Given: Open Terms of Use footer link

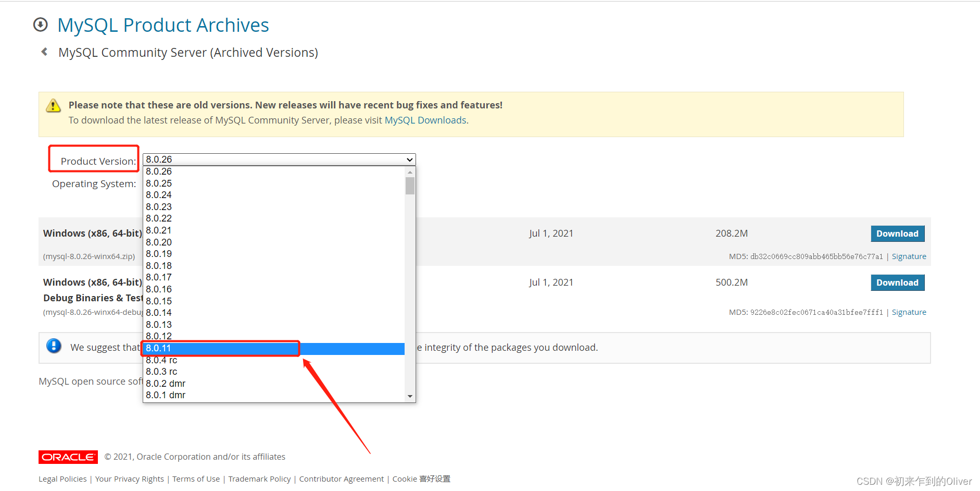Looking at the screenshot, I should pos(196,479).
